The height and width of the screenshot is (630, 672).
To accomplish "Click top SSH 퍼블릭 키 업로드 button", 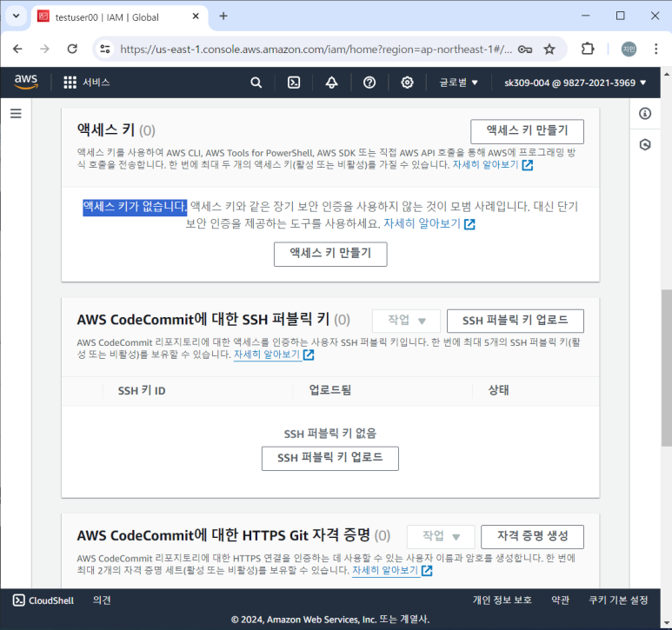I will point(516,321).
